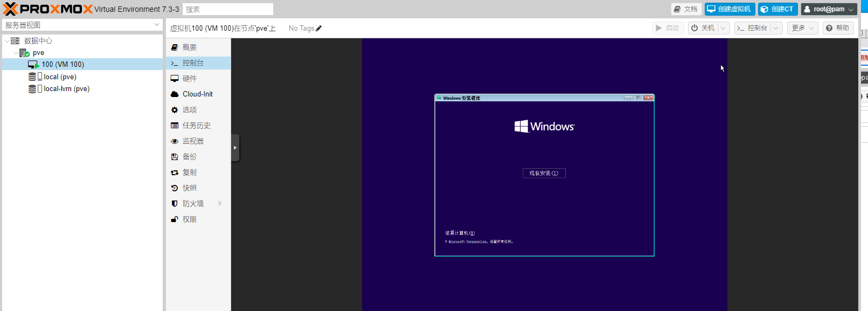Screen dimensions: 868x311
Task: Click the 硬件 monitor icon
Action: tap(175, 79)
